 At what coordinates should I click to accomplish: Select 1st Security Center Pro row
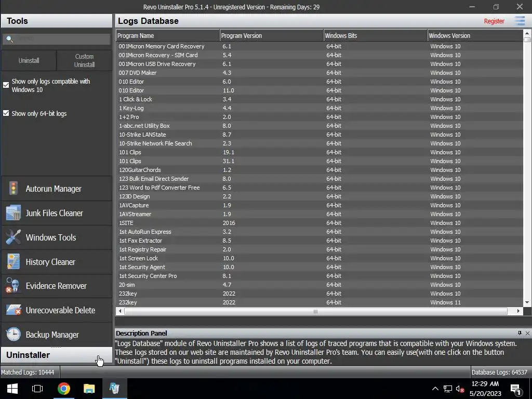pyautogui.click(x=320, y=276)
